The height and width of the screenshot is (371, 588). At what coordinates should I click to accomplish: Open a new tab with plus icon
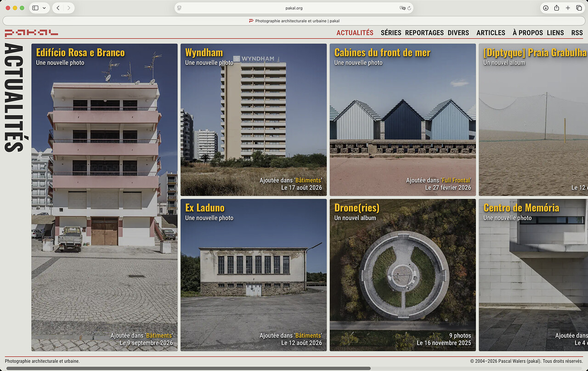click(x=568, y=8)
